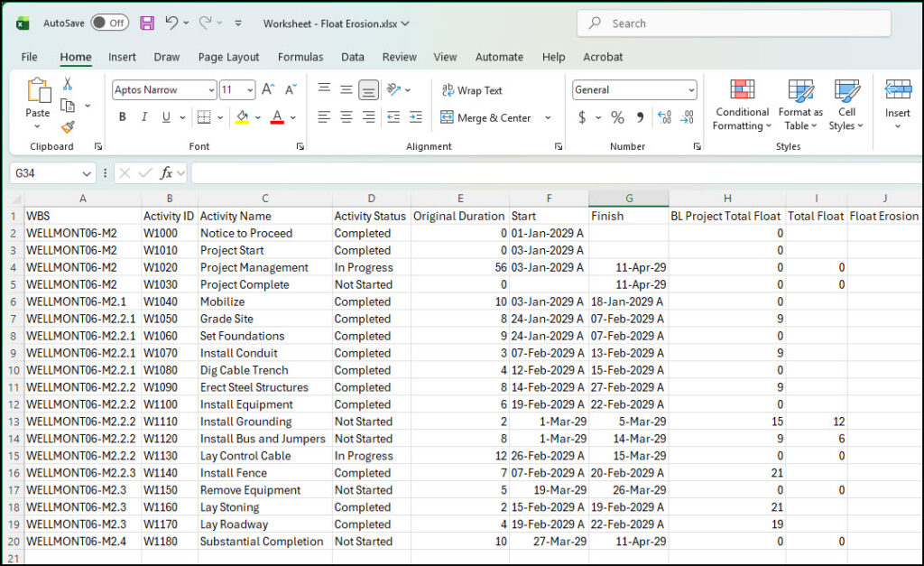Open the font size dropdown
The image size is (924, 566).
(251, 90)
